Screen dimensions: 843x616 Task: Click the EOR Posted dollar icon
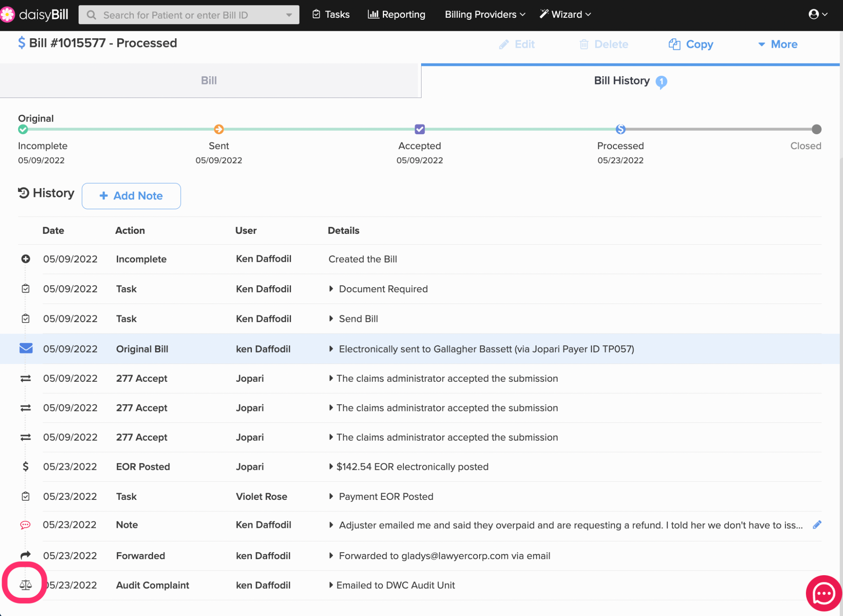[26, 466]
